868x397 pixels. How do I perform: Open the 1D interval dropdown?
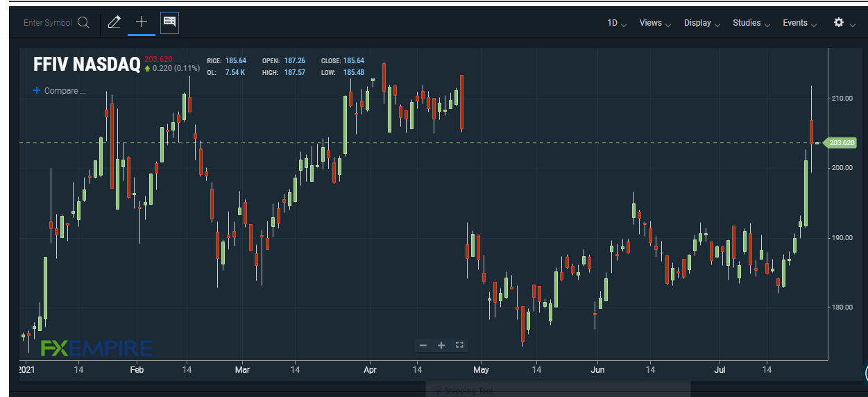click(617, 23)
